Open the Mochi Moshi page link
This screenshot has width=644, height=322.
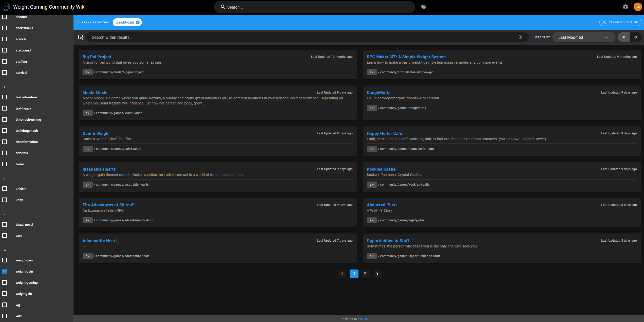pyautogui.click(x=95, y=93)
